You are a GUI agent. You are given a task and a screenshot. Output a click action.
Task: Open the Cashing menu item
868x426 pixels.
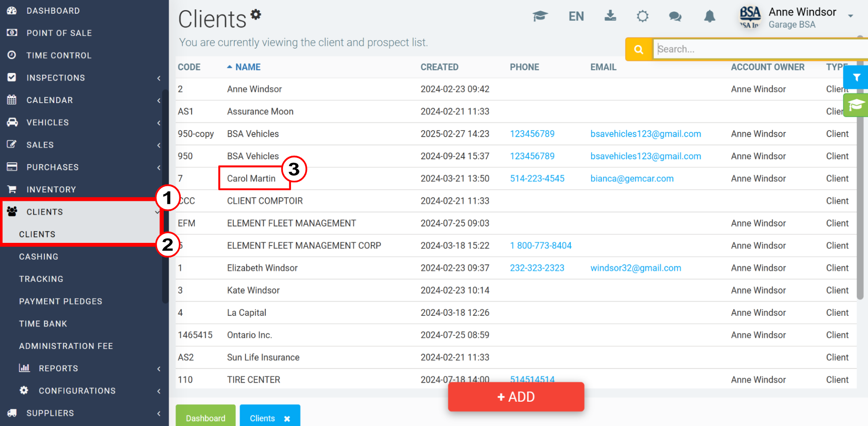pyautogui.click(x=39, y=257)
